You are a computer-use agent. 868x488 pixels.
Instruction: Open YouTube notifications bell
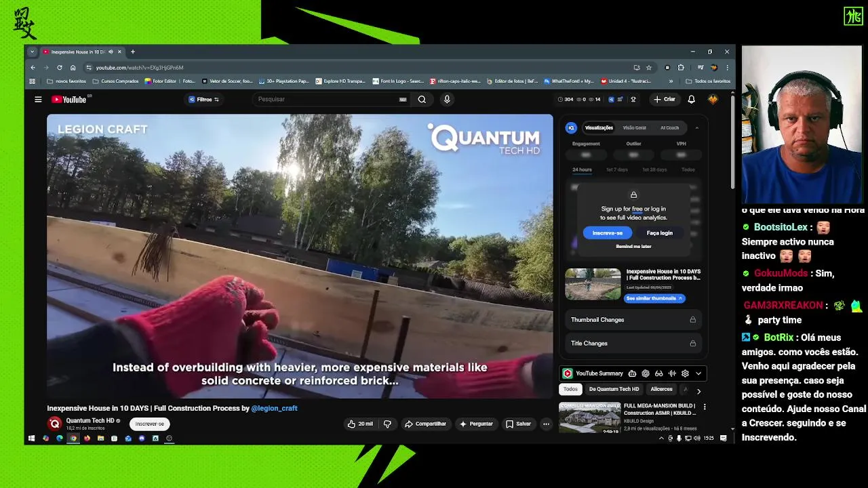[691, 100]
